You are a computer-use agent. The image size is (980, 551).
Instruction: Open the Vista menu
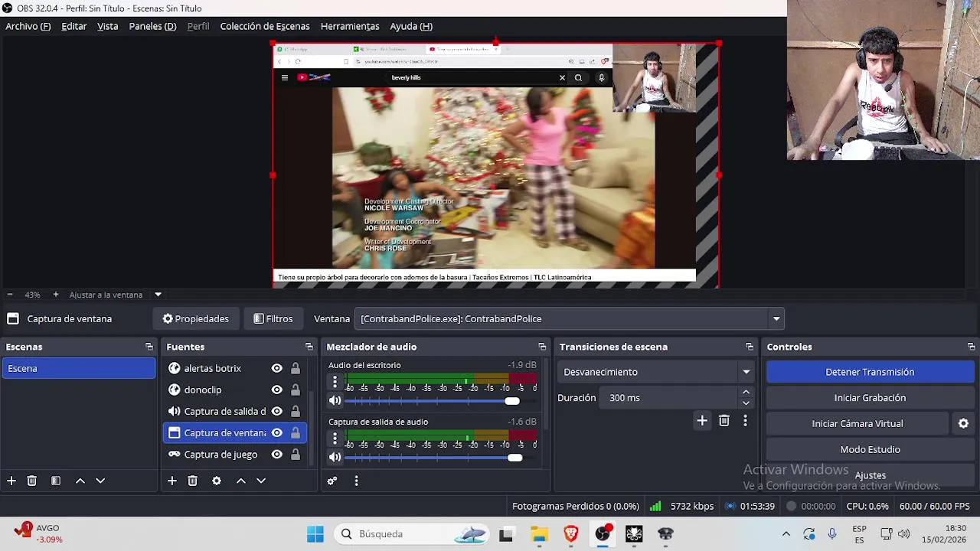pos(108,26)
